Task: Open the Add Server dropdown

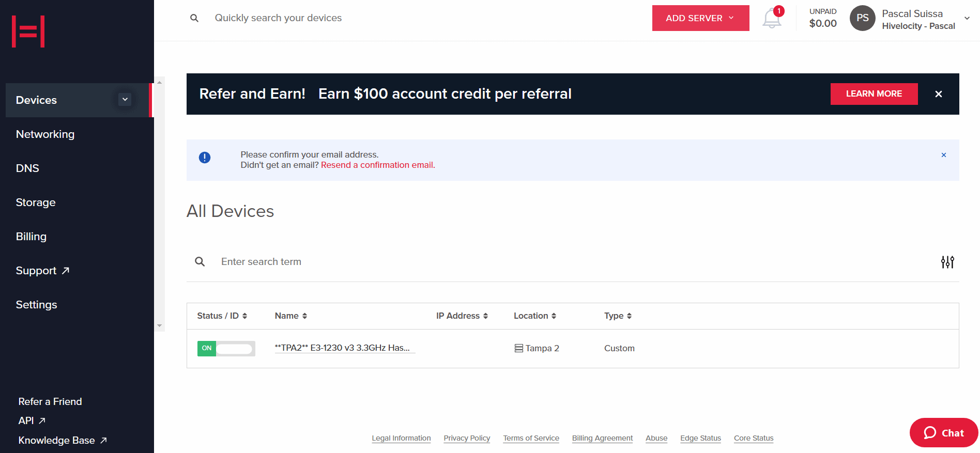Action: (700, 18)
